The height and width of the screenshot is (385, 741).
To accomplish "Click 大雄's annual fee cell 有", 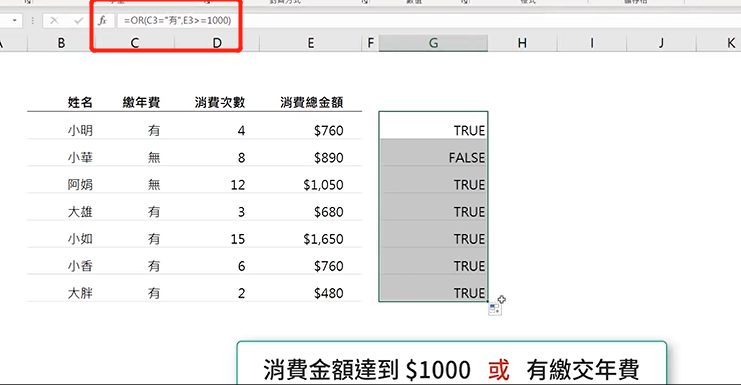I will point(154,212).
